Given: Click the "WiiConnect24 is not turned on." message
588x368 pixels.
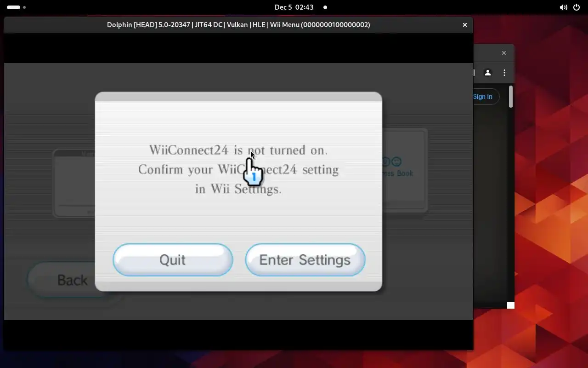Looking at the screenshot, I should (x=238, y=150).
